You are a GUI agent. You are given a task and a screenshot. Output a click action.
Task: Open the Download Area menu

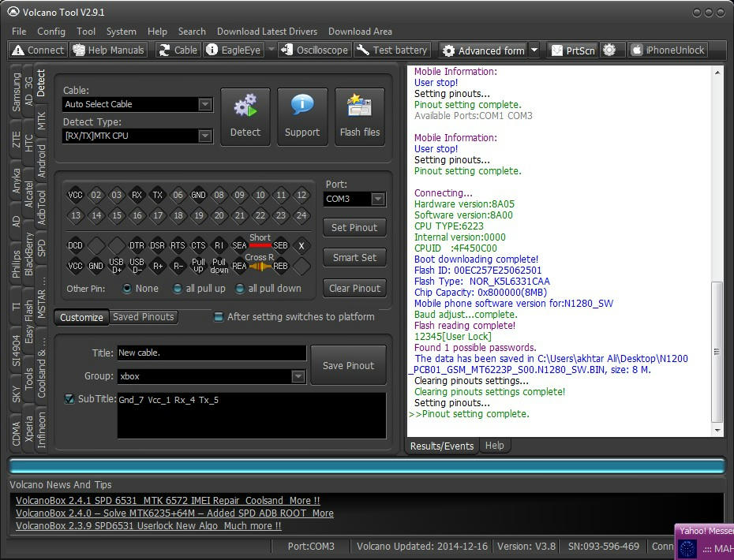(x=360, y=32)
